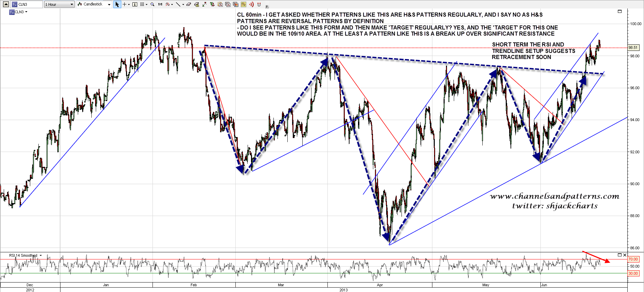
Task: Reset chart scale with 1:1 icon
Action: click(x=160, y=4)
